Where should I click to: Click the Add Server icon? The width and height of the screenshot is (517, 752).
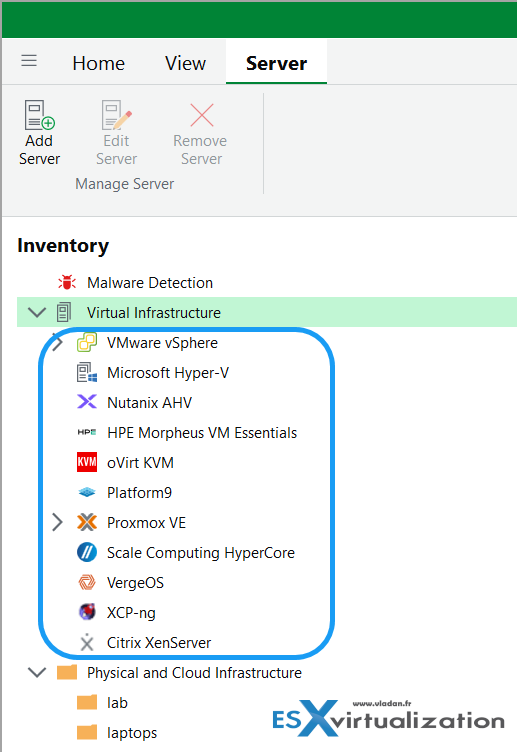tap(39, 115)
